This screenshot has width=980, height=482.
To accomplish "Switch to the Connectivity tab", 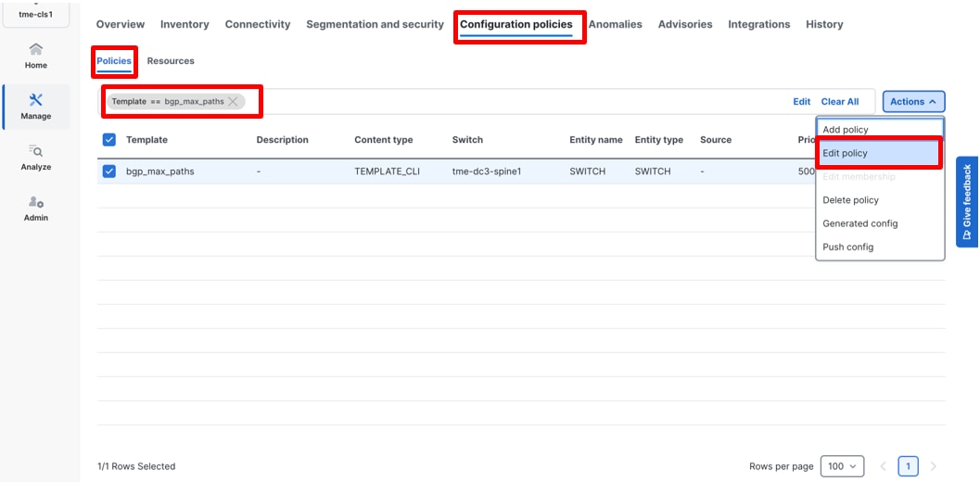I will click(258, 24).
